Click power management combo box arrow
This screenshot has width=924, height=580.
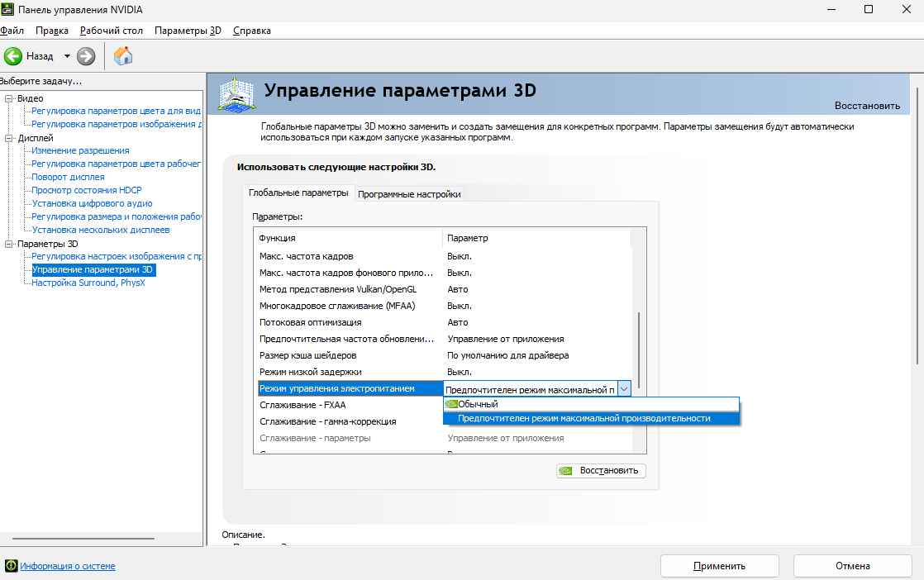[624, 388]
